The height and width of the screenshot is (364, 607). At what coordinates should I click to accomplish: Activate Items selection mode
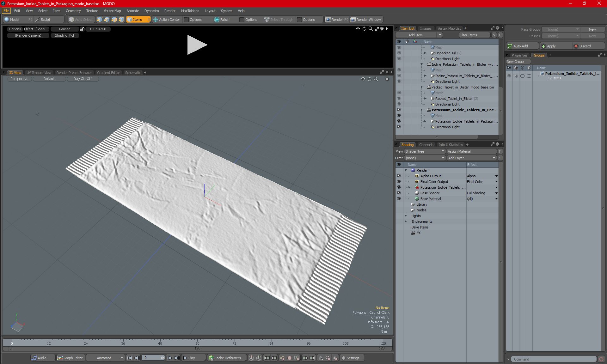pyautogui.click(x=138, y=20)
